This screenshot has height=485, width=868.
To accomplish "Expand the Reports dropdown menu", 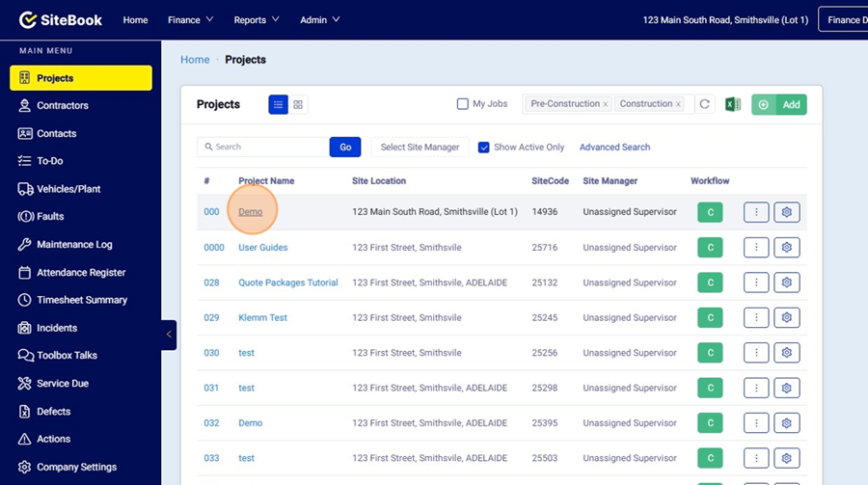I will tap(256, 19).
